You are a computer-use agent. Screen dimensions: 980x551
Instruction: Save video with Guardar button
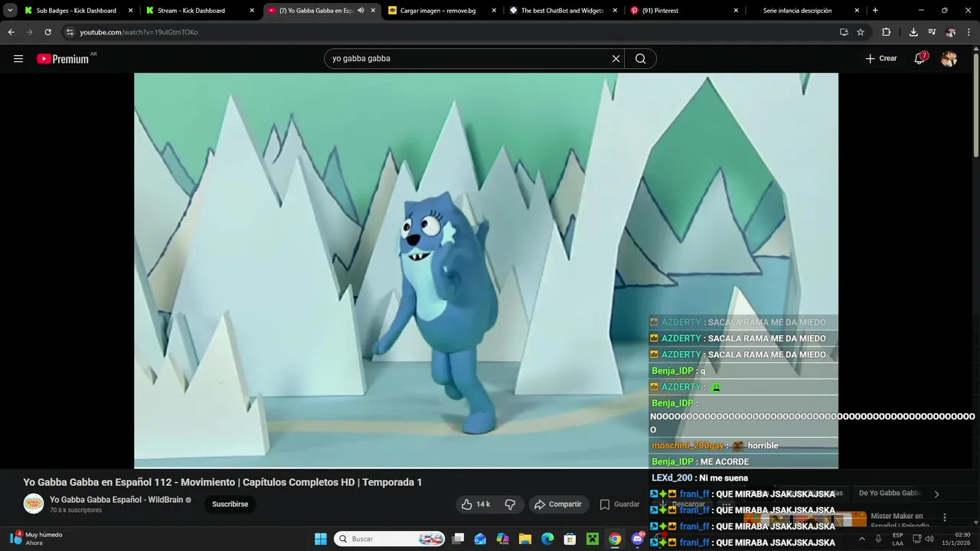[x=619, y=504]
